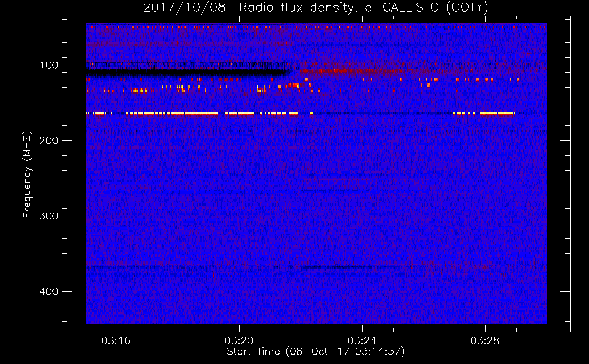
Task: Click the 03:20 time tick label
Action: pos(239,341)
